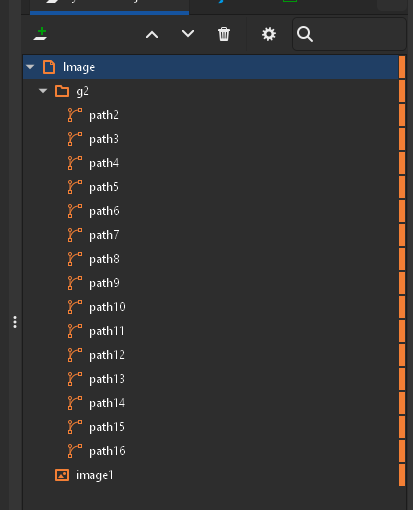
Task: Click the three-dot panel handle
Action: click(15, 322)
